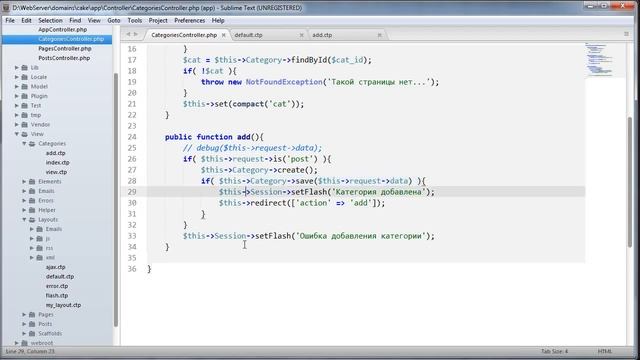Expand the Lib folder
This screenshot has width=640, height=360.
[17, 67]
